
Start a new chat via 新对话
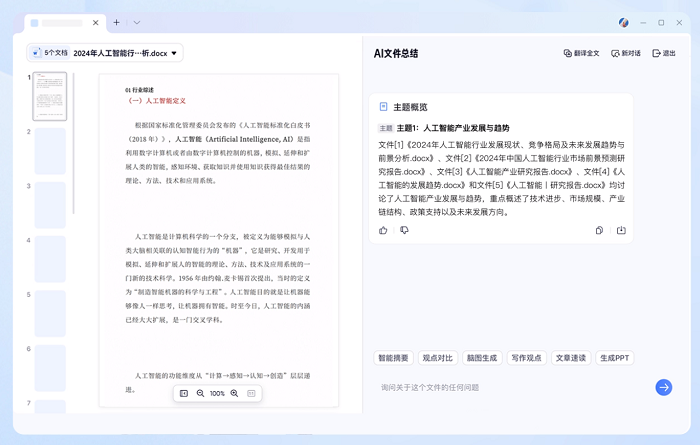[x=625, y=53]
